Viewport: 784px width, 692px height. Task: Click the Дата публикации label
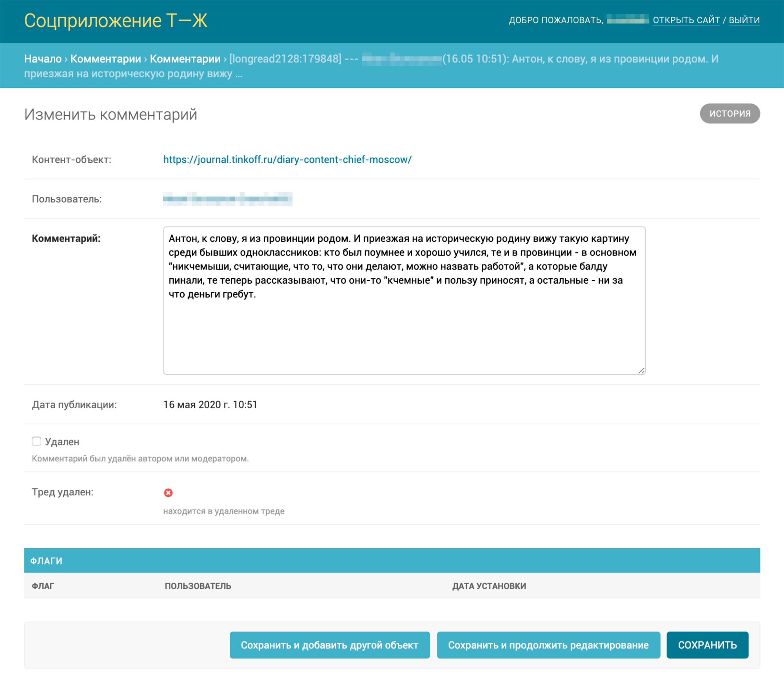point(74,405)
